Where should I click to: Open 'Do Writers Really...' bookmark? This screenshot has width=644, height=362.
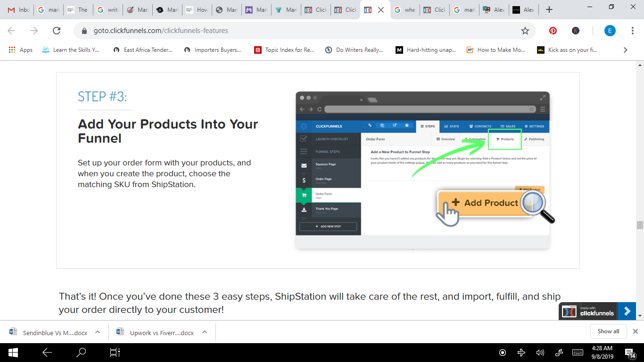[x=355, y=50]
